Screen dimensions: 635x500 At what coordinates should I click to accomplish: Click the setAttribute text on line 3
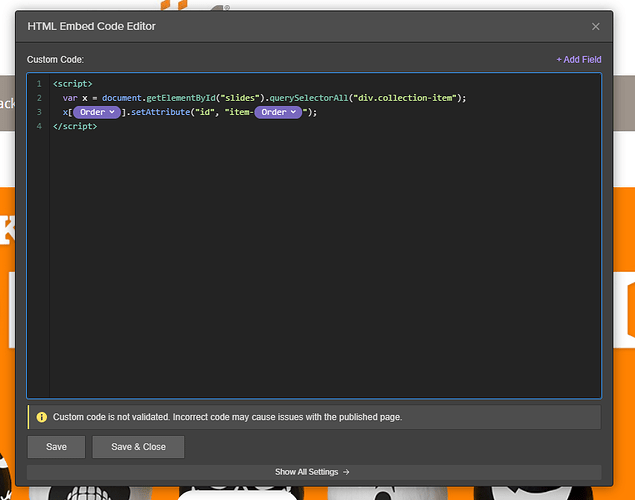click(x=160, y=112)
